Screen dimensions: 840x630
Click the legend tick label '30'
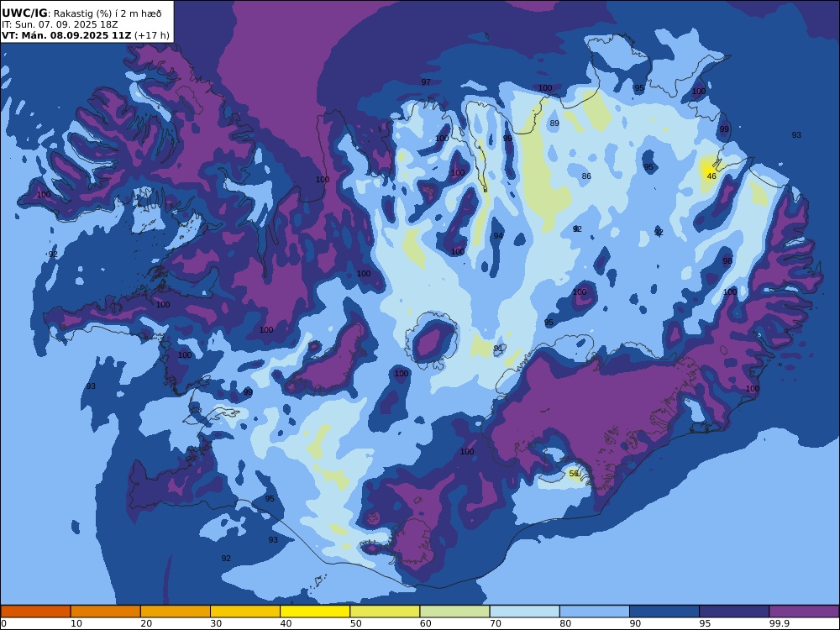[x=217, y=623]
